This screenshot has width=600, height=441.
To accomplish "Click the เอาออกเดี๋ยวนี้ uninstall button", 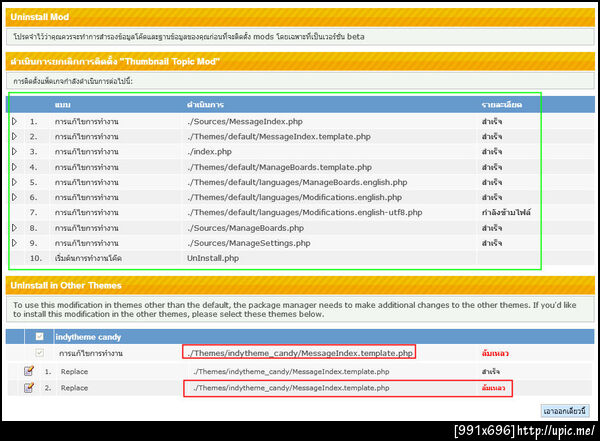I will (564, 411).
